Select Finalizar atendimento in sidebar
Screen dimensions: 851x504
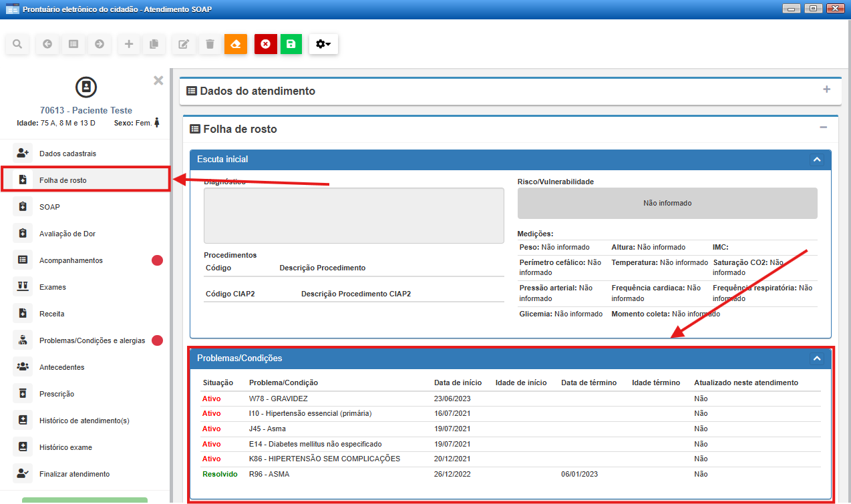tap(74, 474)
